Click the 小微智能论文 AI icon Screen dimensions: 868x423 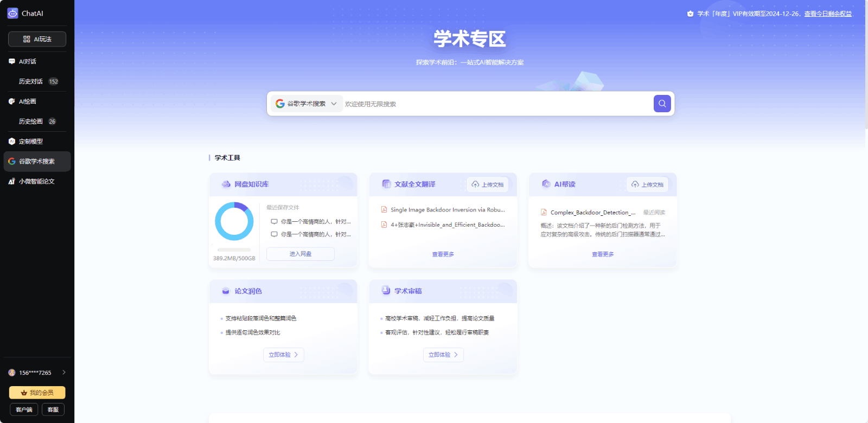coord(12,182)
